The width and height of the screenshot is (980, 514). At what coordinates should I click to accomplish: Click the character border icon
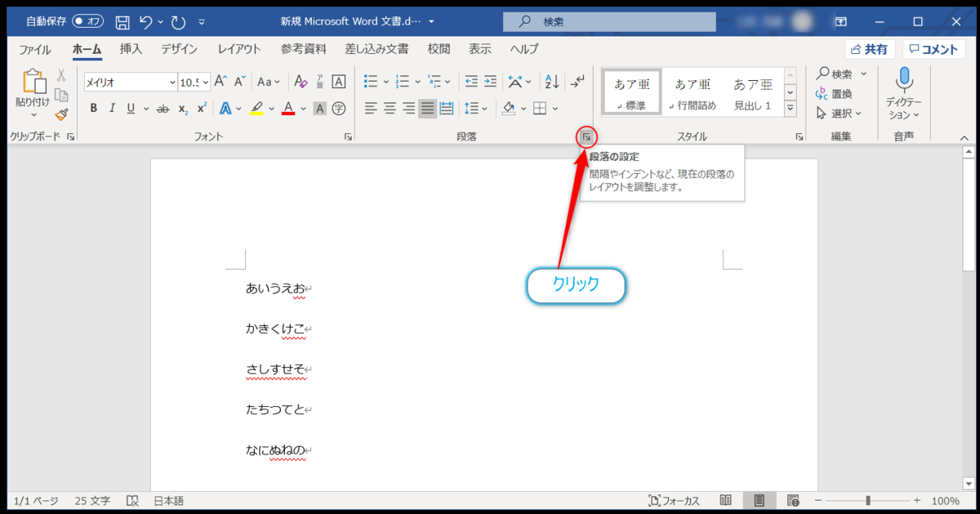pos(339,82)
